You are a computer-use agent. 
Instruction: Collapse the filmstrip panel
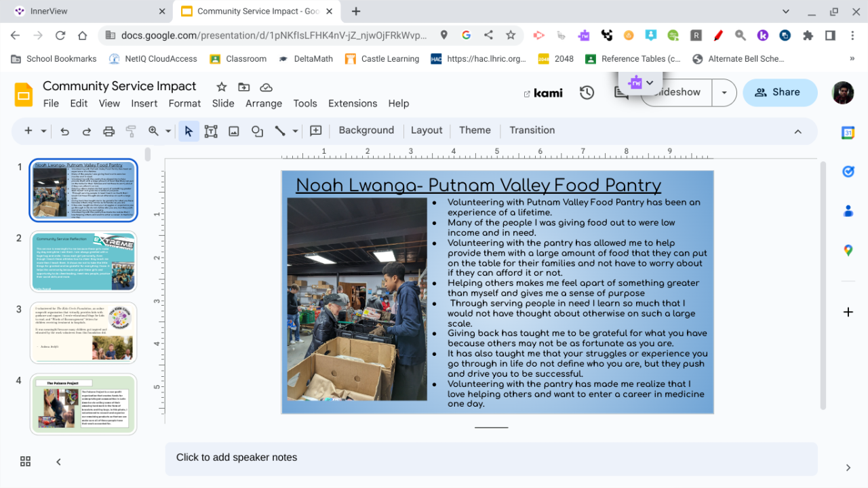59,462
